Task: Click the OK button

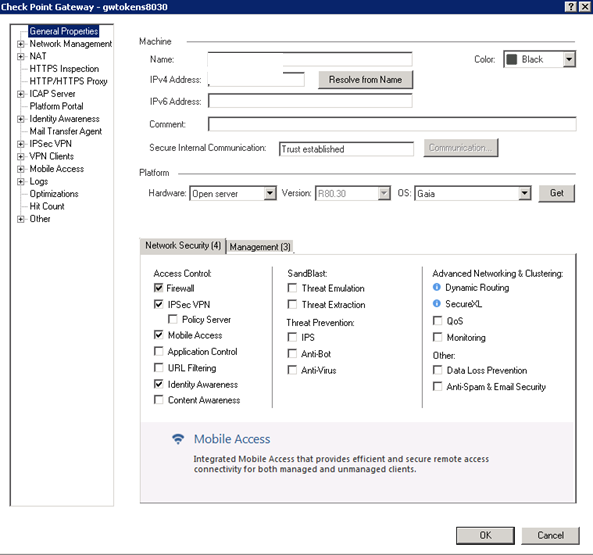Action: coord(485,535)
